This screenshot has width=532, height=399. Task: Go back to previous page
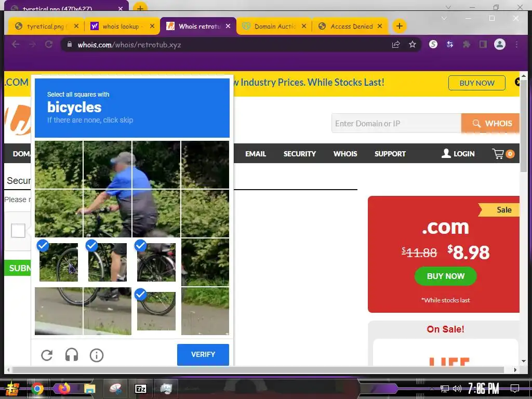coord(16,45)
